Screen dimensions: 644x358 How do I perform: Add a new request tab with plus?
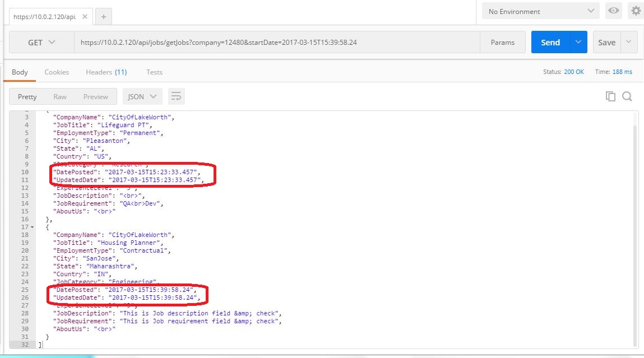104,17
